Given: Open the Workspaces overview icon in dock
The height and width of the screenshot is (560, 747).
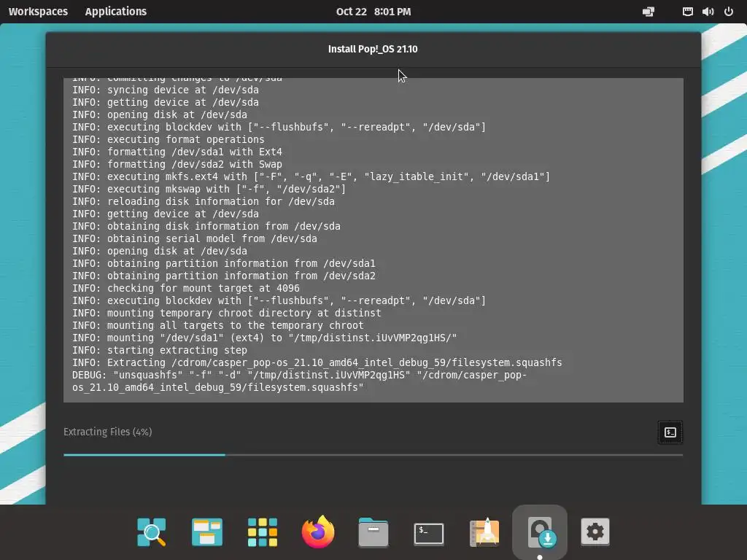Looking at the screenshot, I should click(x=206, y=532).
